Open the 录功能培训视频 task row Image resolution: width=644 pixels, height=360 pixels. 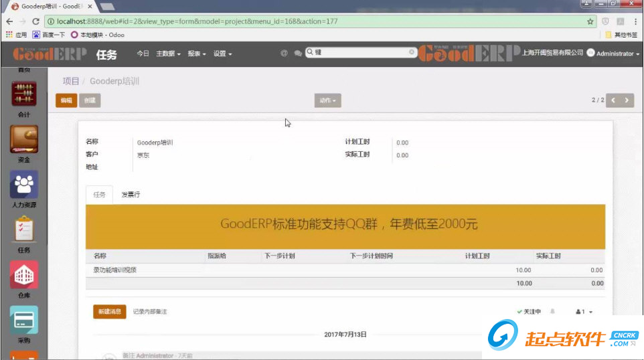(345, 270)
